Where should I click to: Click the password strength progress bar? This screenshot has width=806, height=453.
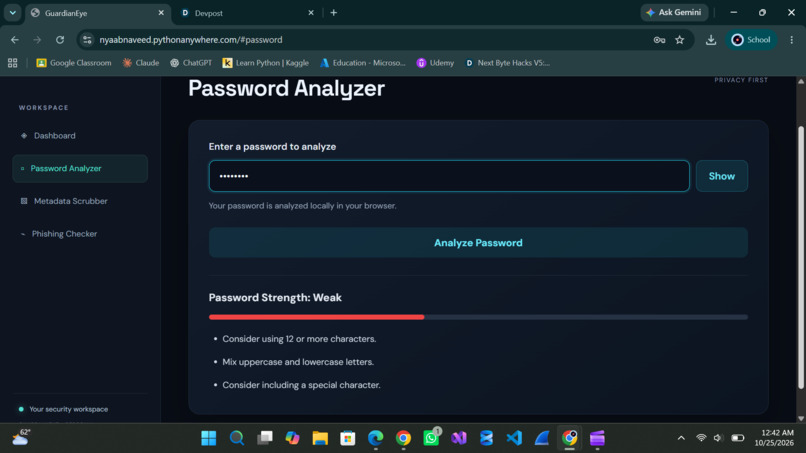pyautogui.click(x=478, y=317)
